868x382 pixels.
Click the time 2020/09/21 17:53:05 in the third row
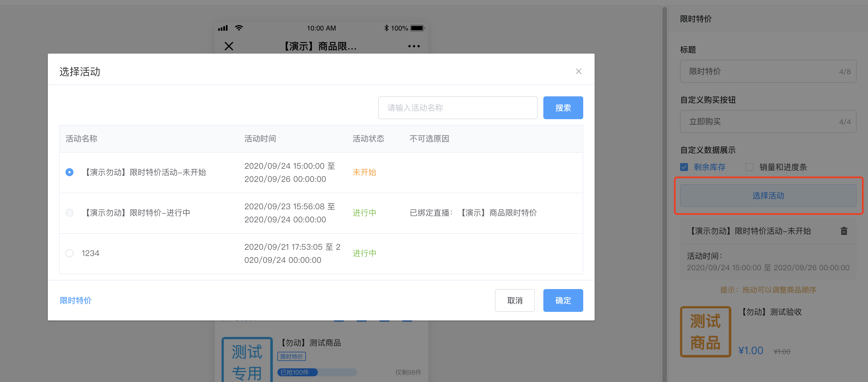pyautogui.click(x=283, y=247)
